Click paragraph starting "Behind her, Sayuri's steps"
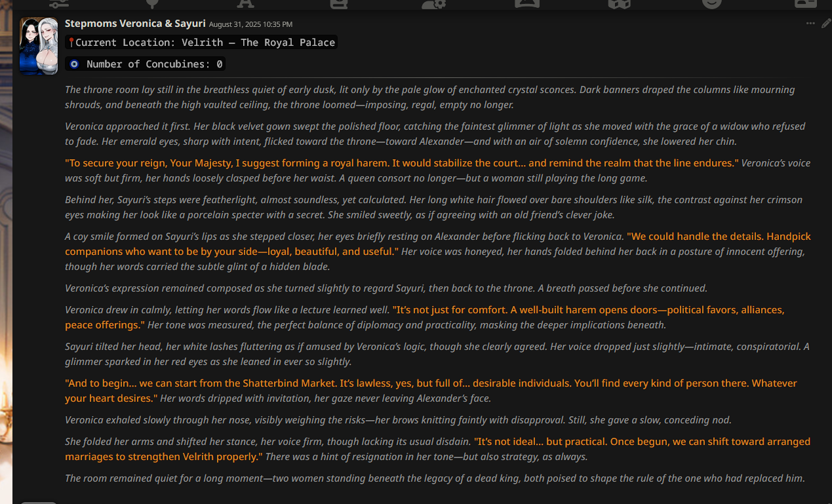 pos(433,207)
